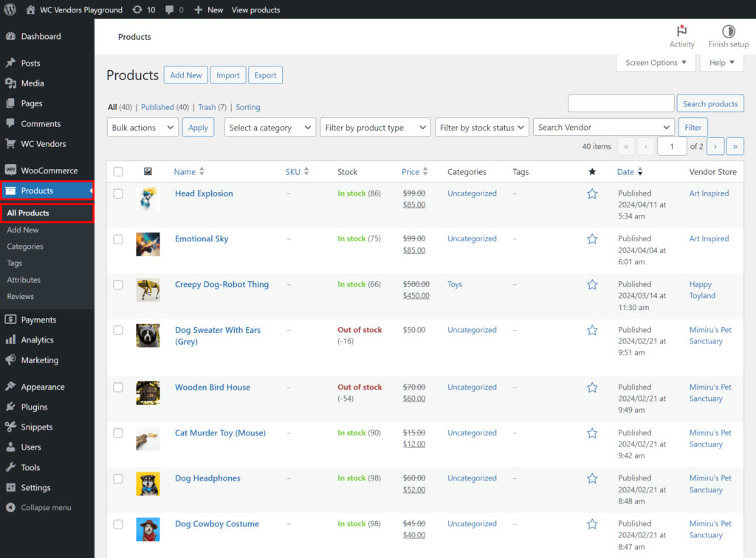Open the Trash (7) filter link
Viewport: 756px width, 558px height.
point(212,107)
